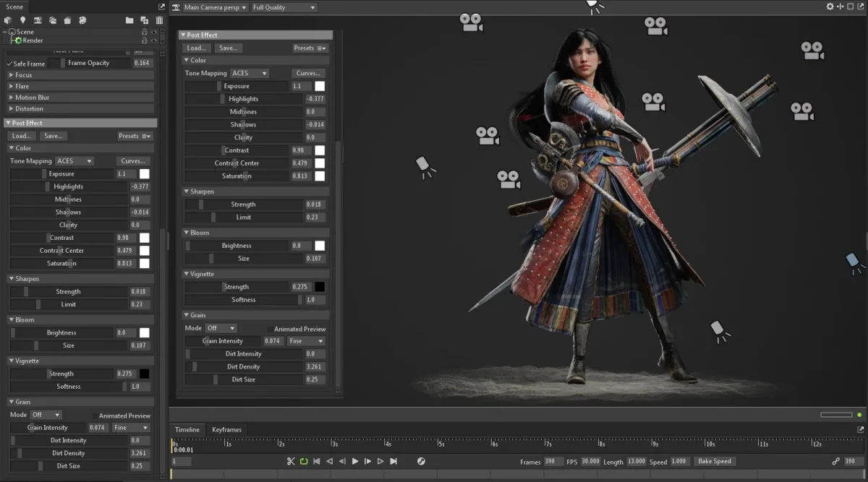Expand the Motion Blur section
The width and height of the screenshot is (868, 482).
[80, 98]
